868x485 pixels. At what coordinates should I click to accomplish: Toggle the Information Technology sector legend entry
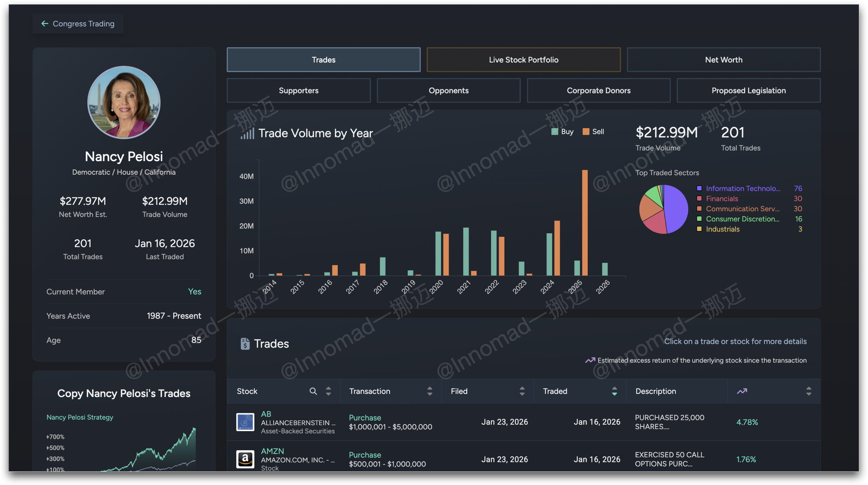point(743,189)
